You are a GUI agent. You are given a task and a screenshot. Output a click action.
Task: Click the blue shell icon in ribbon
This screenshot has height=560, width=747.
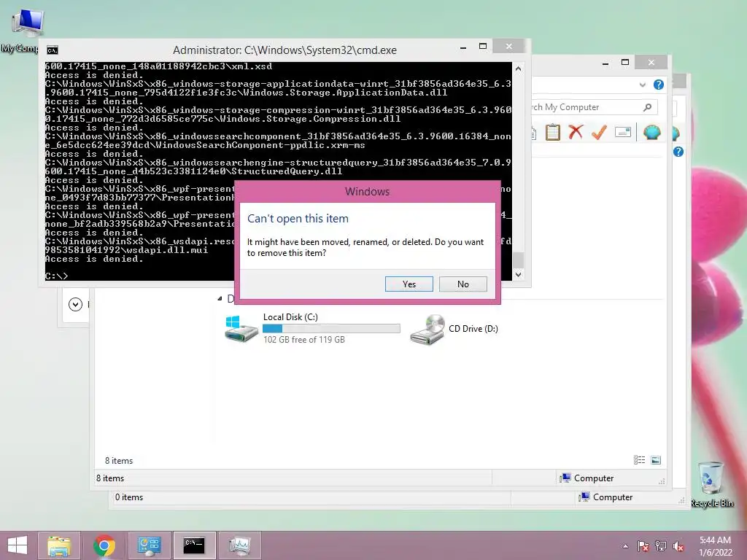(651, 132)
